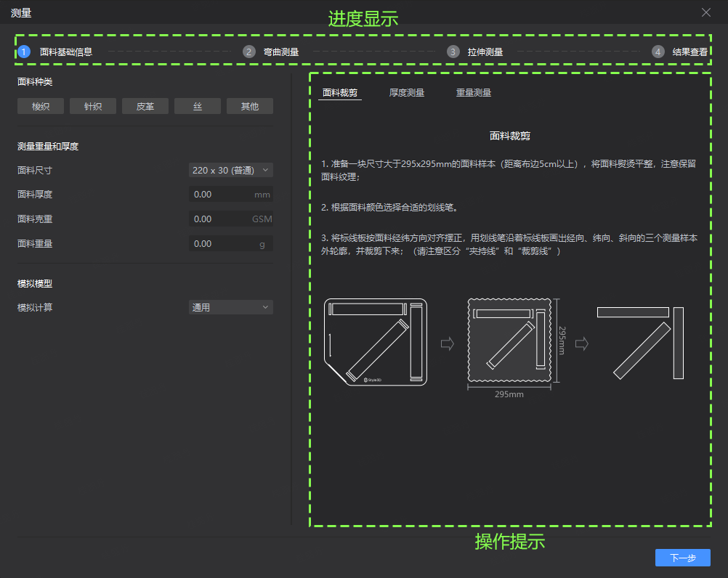Click step 3 circle for 拉伸测量
The width and height of the screenshot is (728, 578).
[453, 52]
